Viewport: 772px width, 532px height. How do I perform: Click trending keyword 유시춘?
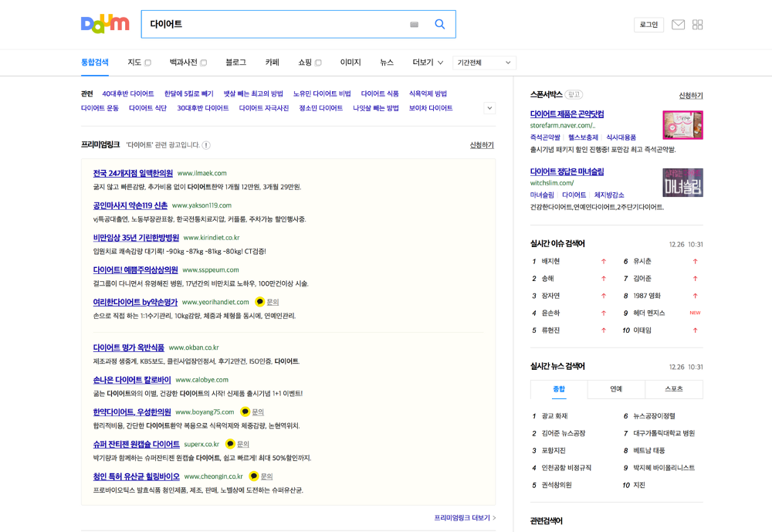click(x=642, y=262)
